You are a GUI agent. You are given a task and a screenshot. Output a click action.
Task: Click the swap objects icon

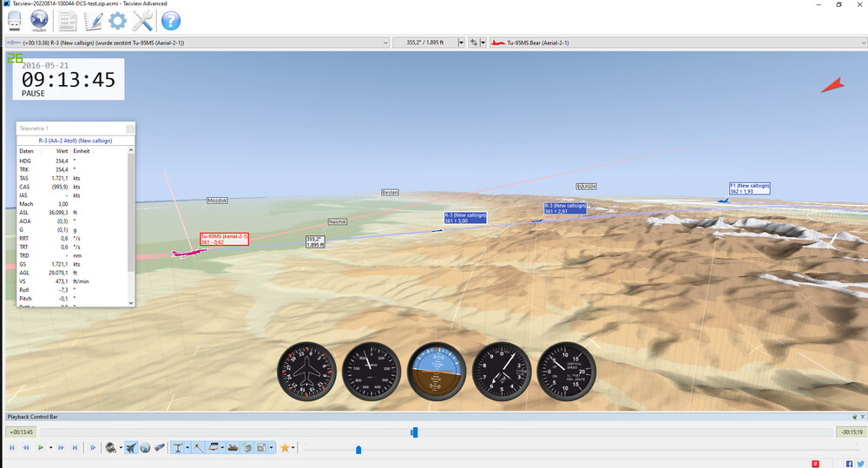point(473,43)
